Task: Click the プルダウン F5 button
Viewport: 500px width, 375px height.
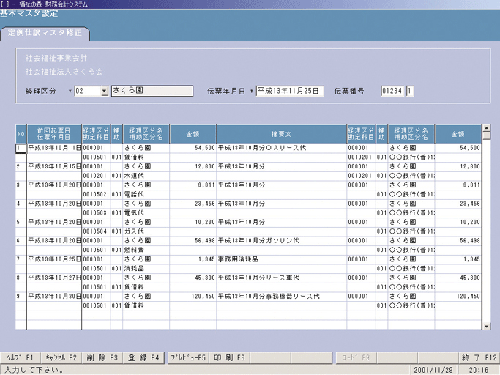Action: pyautogui.click(x=188, y=358)
